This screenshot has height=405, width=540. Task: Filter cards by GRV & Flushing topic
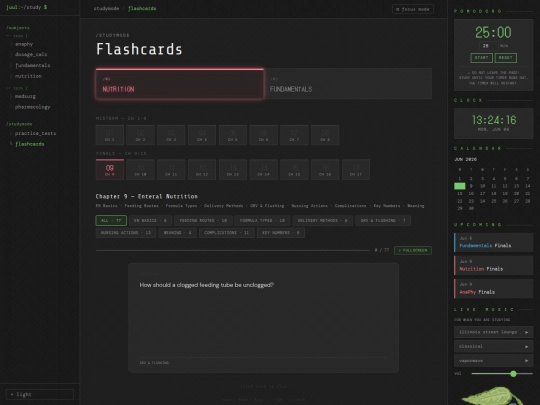[383, 220]
